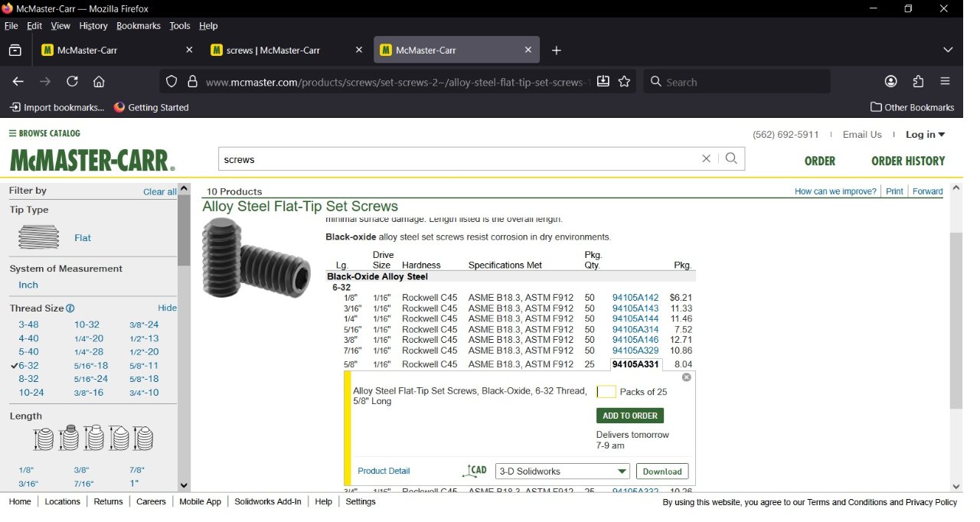
Task: Open the Edit menu
Action: click(34, 25)
